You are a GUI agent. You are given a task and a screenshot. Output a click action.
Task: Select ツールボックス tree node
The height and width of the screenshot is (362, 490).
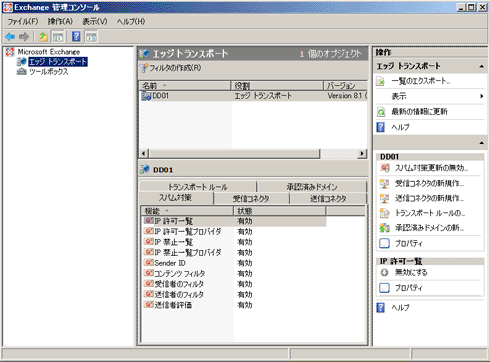[x=49, y=72]
